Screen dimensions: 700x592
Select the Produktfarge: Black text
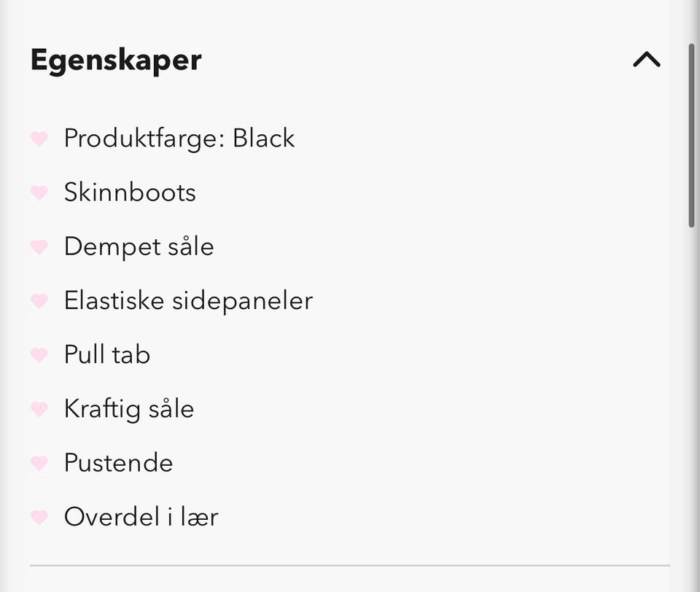[x=179, y=139]
